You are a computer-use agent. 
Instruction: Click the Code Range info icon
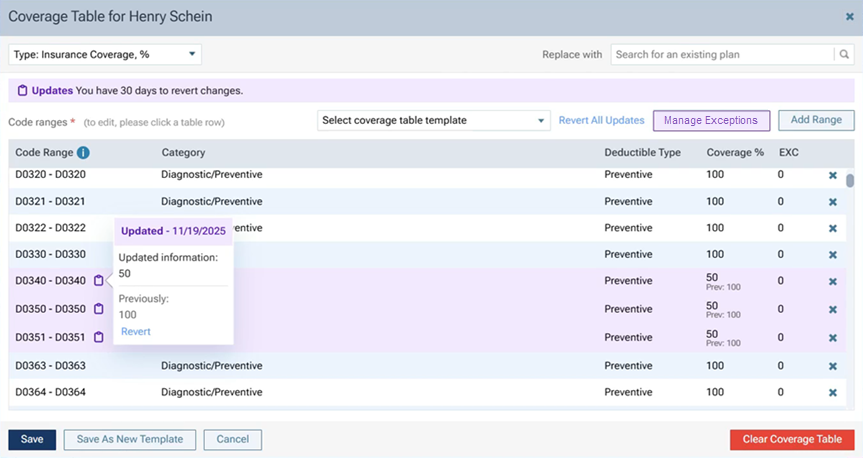(x=83, y=153)
